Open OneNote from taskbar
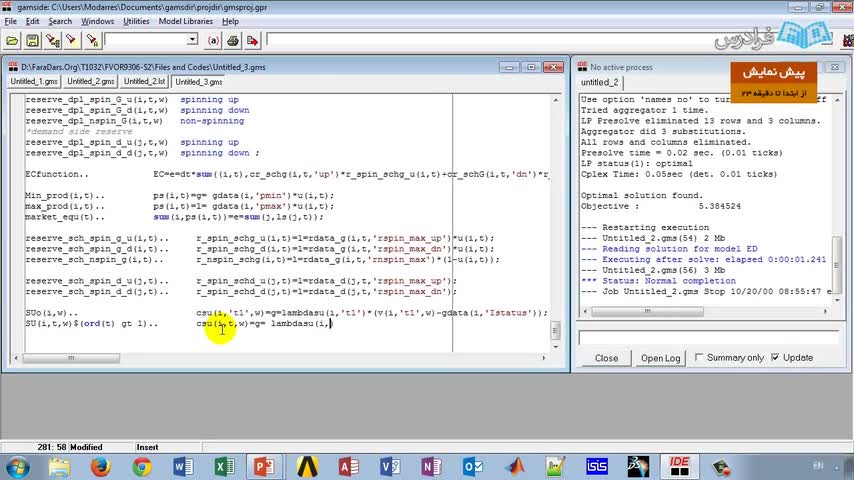This screenshot has width=854, height=480. (431, 467)
